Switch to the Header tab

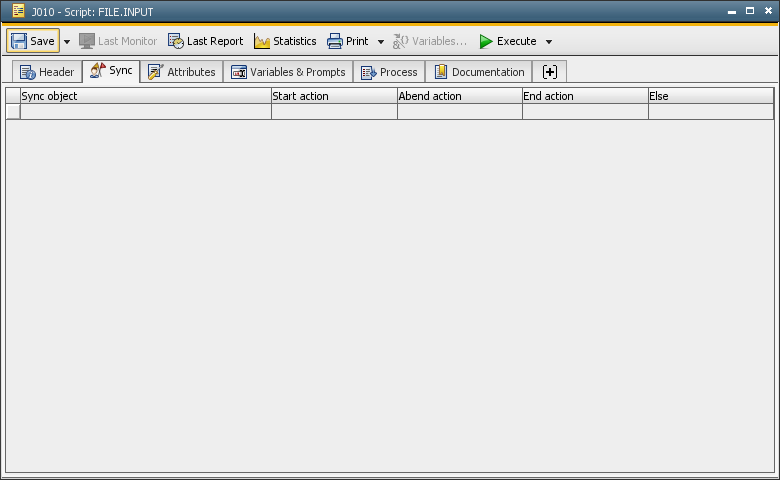pyautogui.click(x=47, y=72)
